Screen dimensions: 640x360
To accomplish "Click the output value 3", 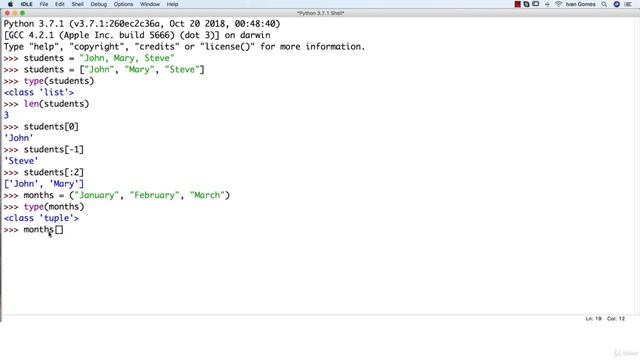I will point(6,116).
